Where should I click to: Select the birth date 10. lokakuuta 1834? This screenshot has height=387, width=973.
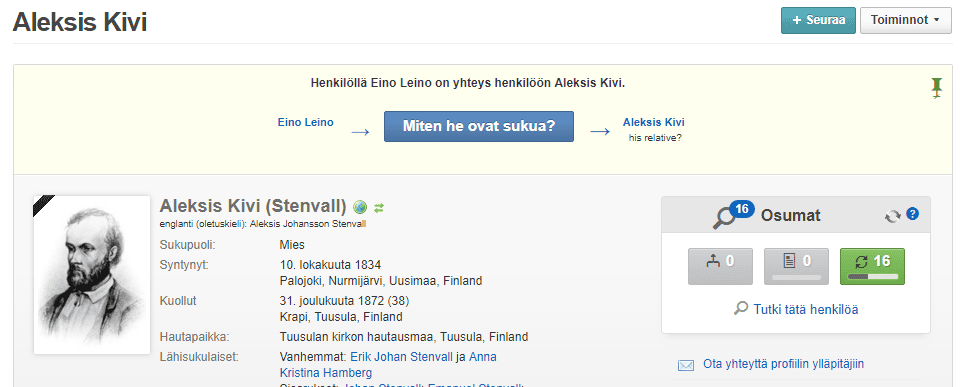coord(330,265)
